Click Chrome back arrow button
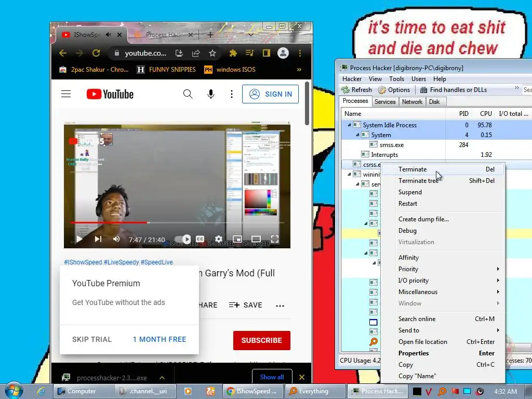Image resolution: width=532 pixels, height=399 pixels. tap(63, 53)
